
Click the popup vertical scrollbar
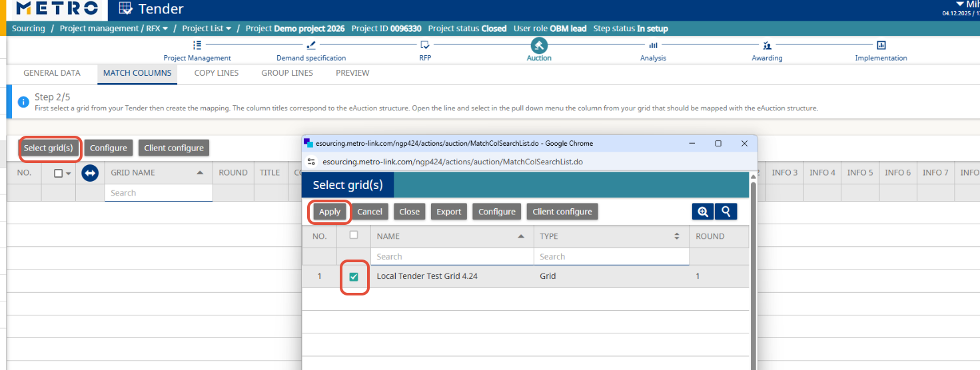(753, 273)
